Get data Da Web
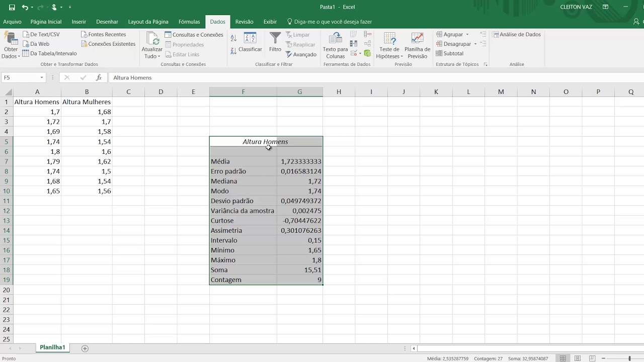 (36, 44)
